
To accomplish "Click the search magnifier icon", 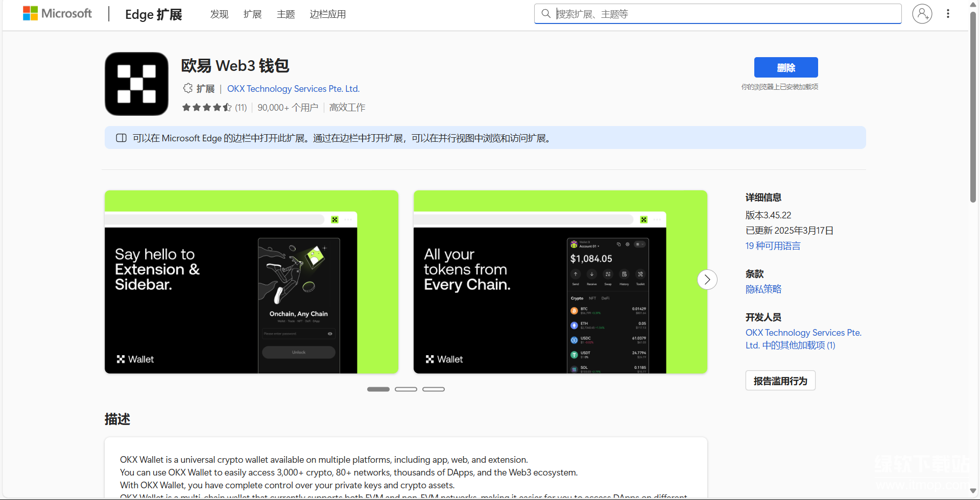I will coord(546,14).
